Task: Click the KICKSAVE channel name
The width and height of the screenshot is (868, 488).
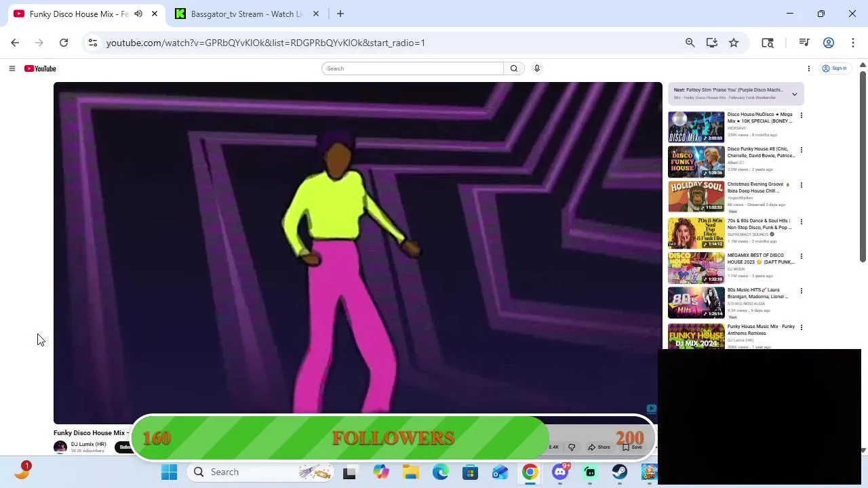Action: tap(736, 128)
